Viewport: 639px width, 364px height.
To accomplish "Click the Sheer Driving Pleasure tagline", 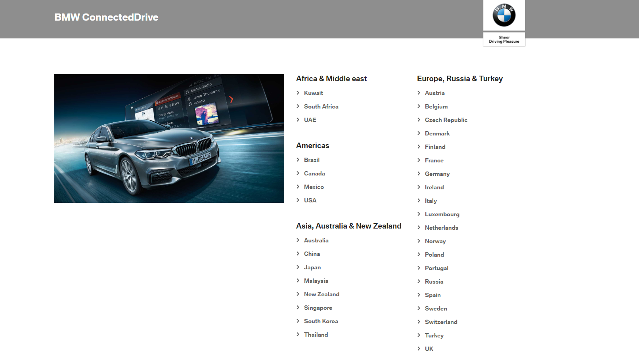I will pyautogui.click(x=504, y=39).
